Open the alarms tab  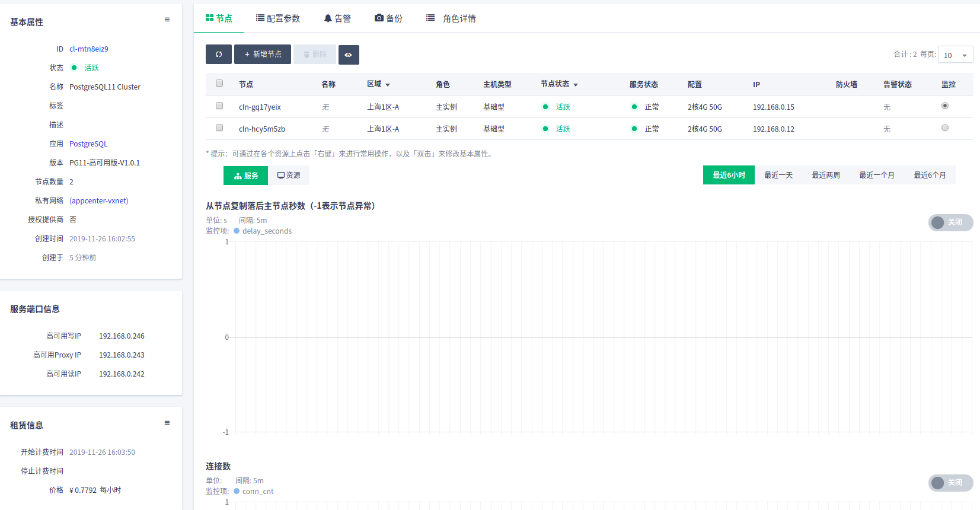tap(337, 18)
